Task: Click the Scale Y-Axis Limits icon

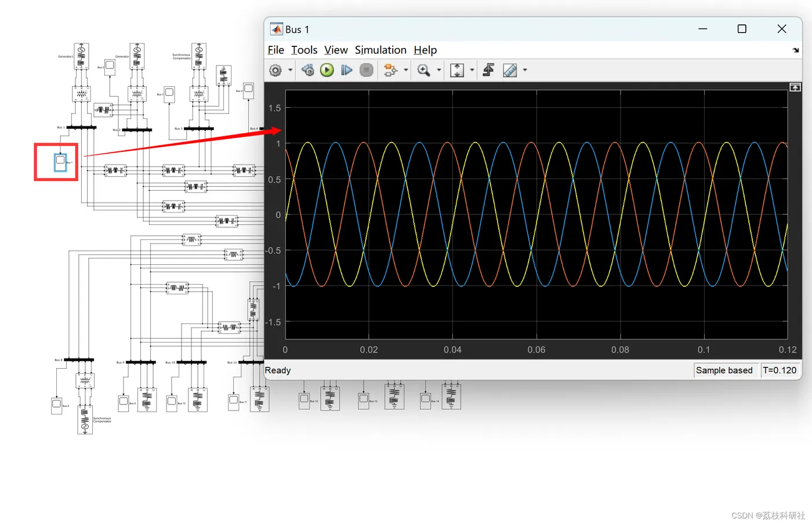Action: coord(457,70)
